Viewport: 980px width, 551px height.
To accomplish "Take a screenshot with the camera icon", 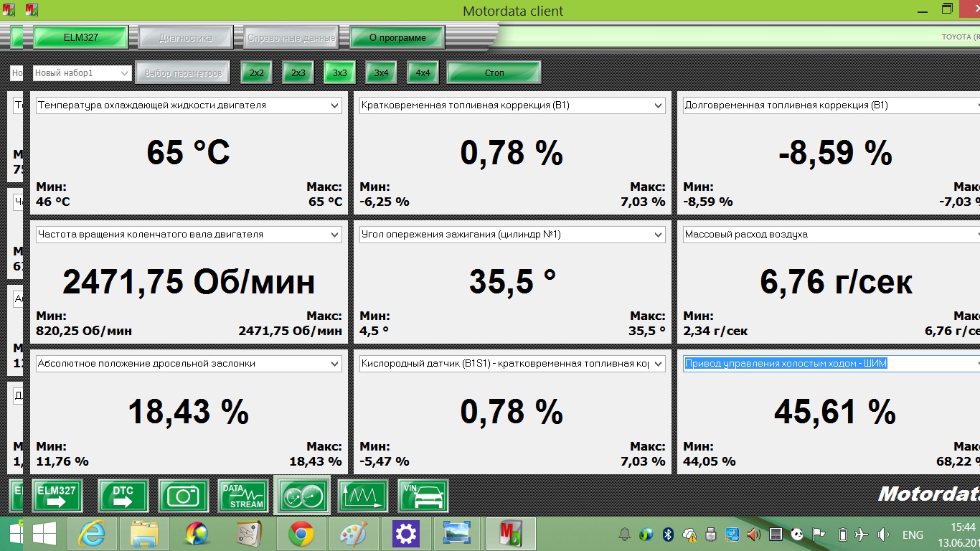I will pos(184,496).
